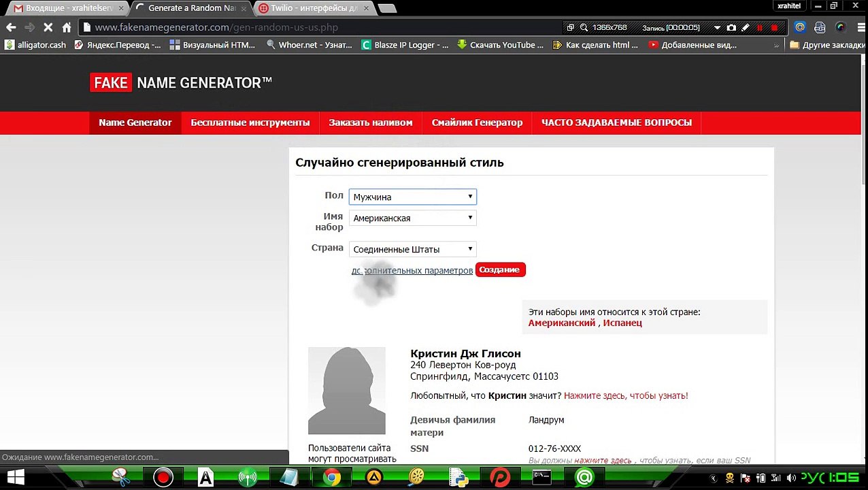This screenshot has height=490, width=868.
Task: Open the Name Generator menu tab
Action: [x=135, y=122]
